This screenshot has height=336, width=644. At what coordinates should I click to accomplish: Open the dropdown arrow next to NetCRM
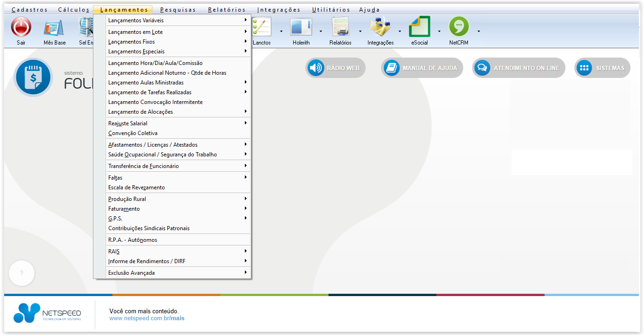479,32
